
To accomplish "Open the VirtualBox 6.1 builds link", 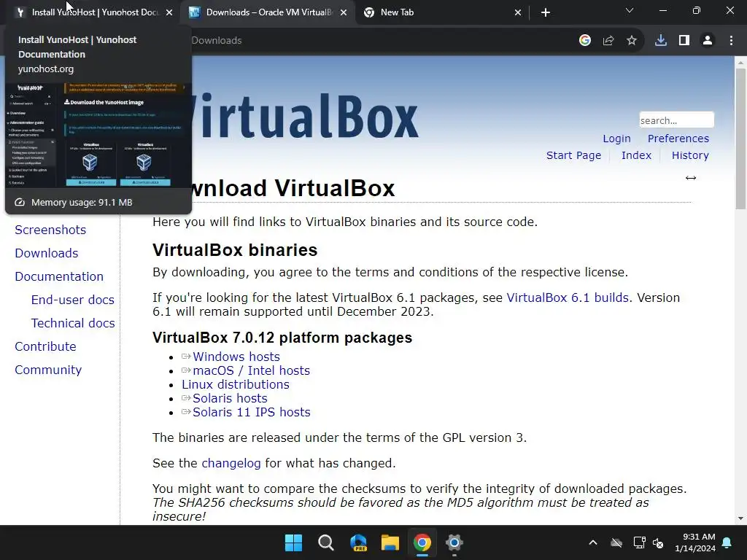I will 568,297.
